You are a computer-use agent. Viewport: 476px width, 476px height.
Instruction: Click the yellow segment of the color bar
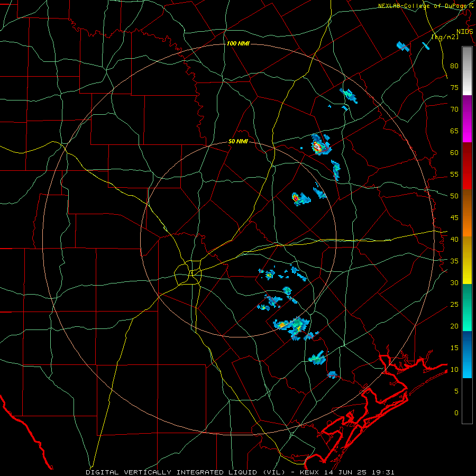tap(467, 260)
